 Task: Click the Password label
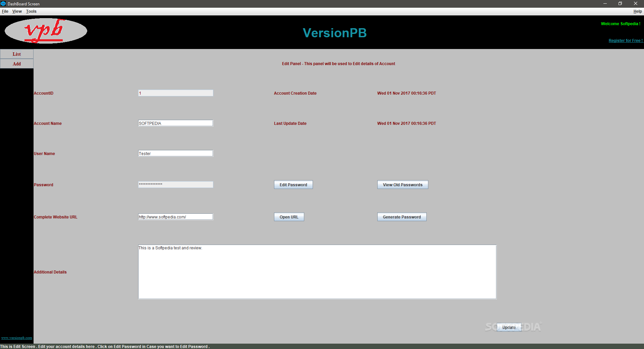pos(44,185)
